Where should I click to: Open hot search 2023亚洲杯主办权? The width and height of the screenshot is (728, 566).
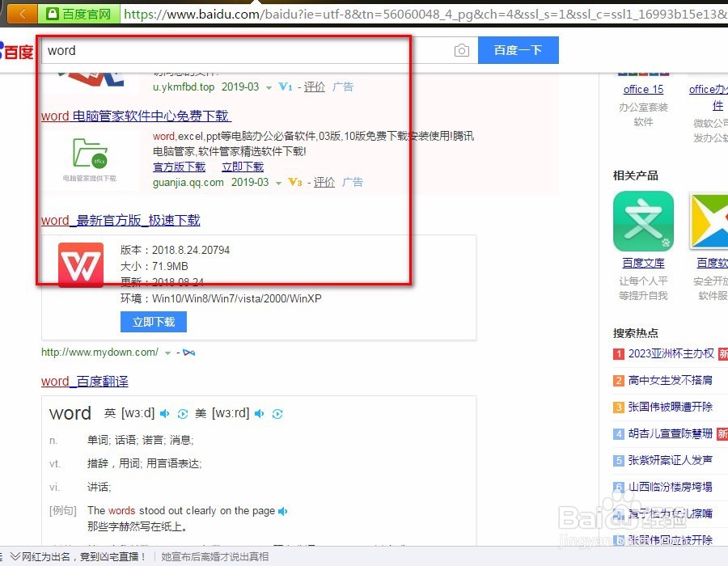tap(671, 353)
